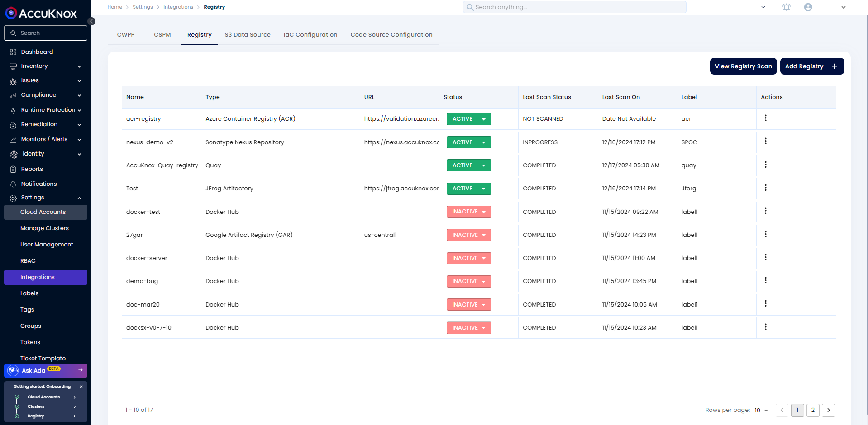
Task: Click the Dashboard grid icon
Action: (13, 52)
